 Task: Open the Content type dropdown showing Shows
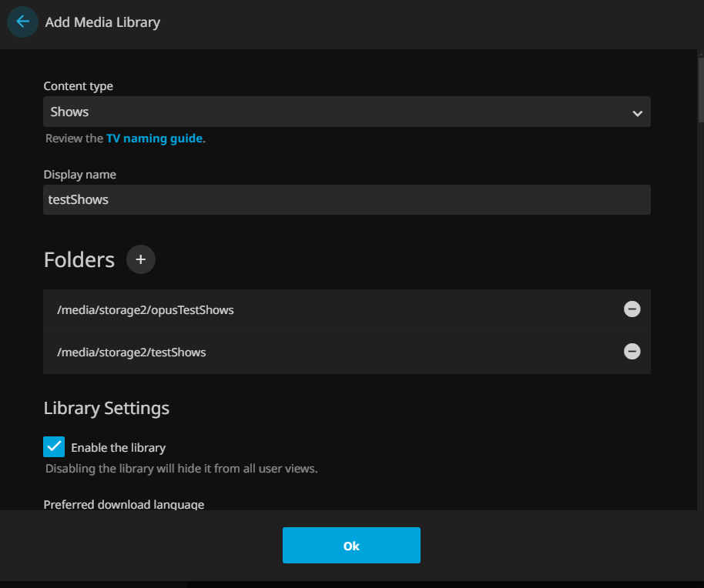click(x=339, y=112)
